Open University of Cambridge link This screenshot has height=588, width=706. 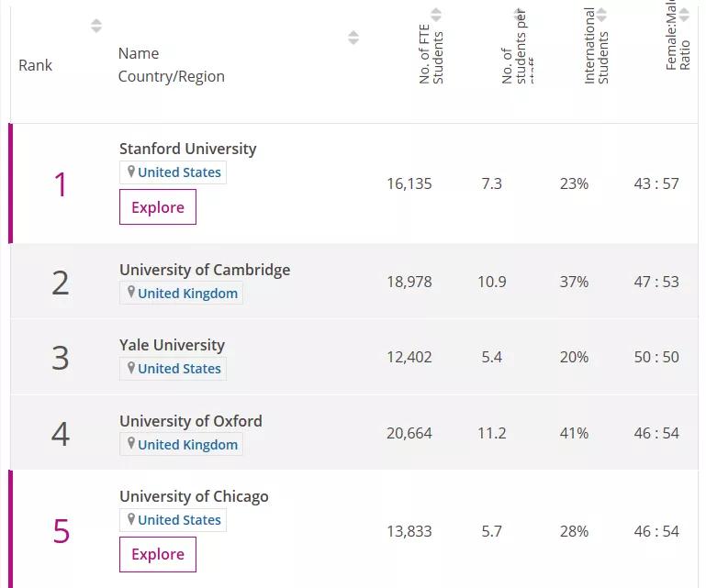pos(205,270)
